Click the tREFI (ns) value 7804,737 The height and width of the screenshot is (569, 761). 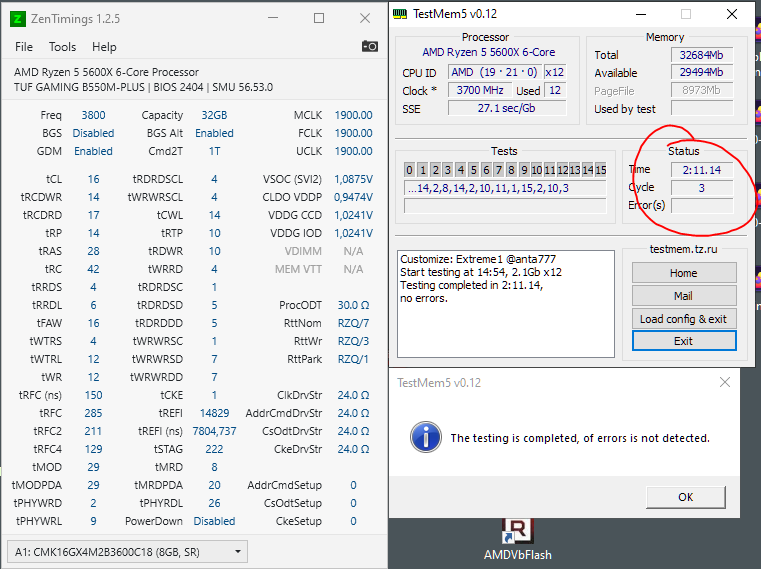(214, 431)
